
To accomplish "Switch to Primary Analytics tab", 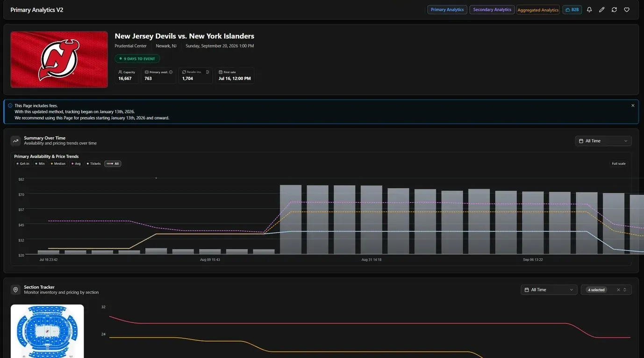I will (447, 10).
